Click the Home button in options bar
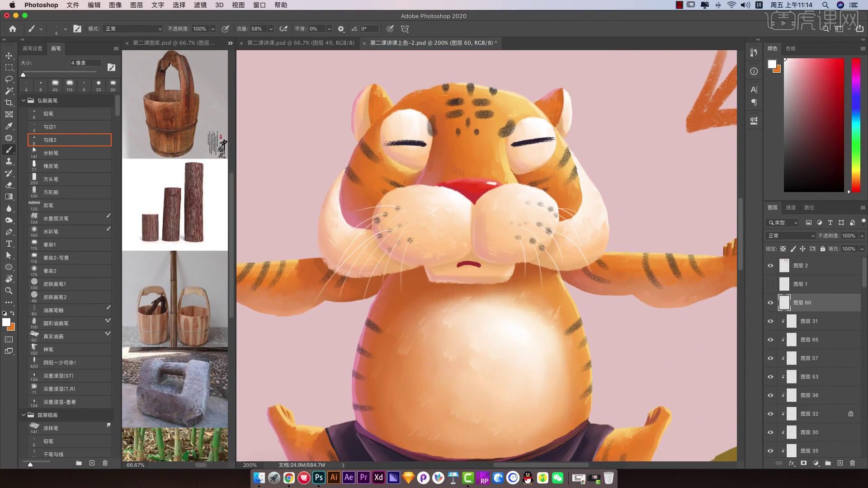 click(x=13, y=28)
